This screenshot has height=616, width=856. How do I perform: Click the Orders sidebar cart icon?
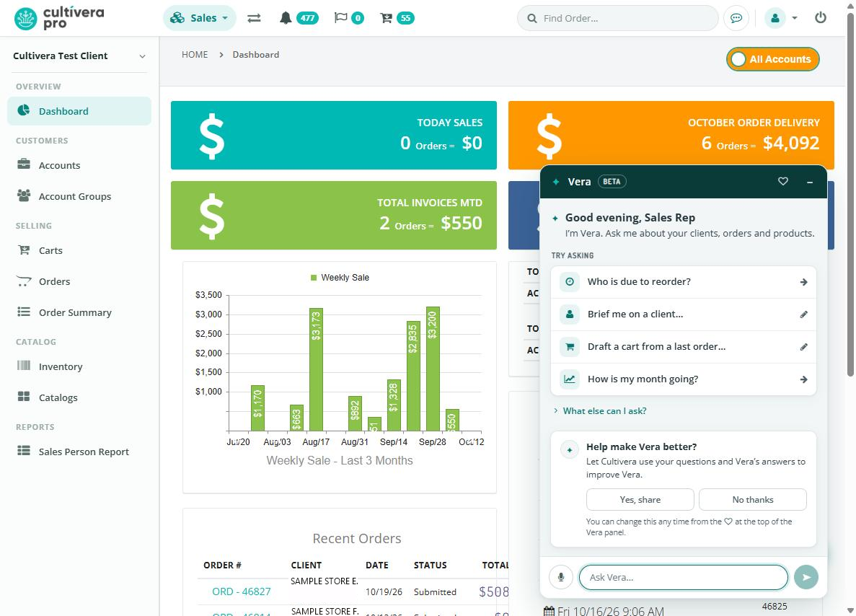[x=24, y=281]
